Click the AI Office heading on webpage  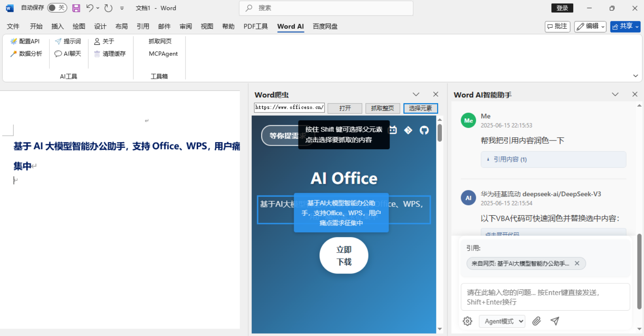click(344, 178)
